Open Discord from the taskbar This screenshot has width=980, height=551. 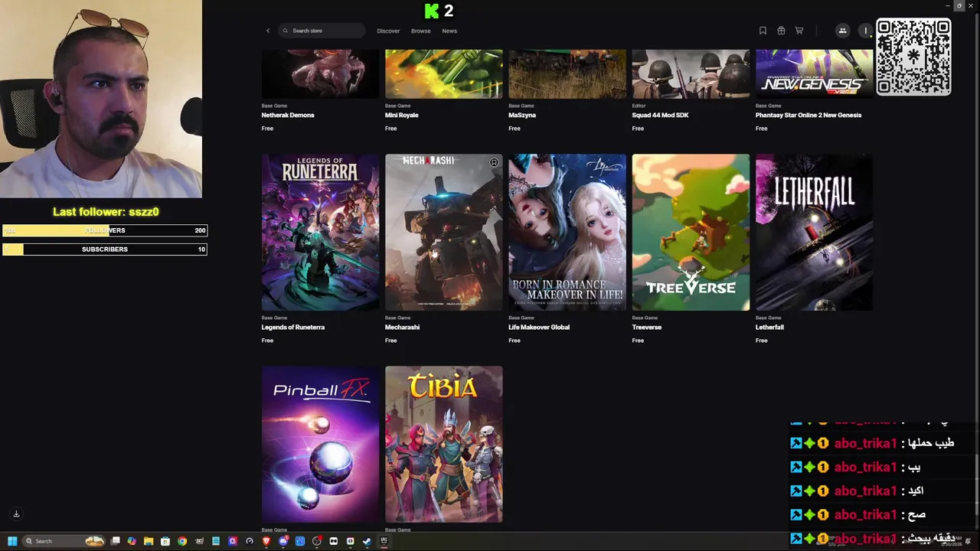click(x=283, y=541)
